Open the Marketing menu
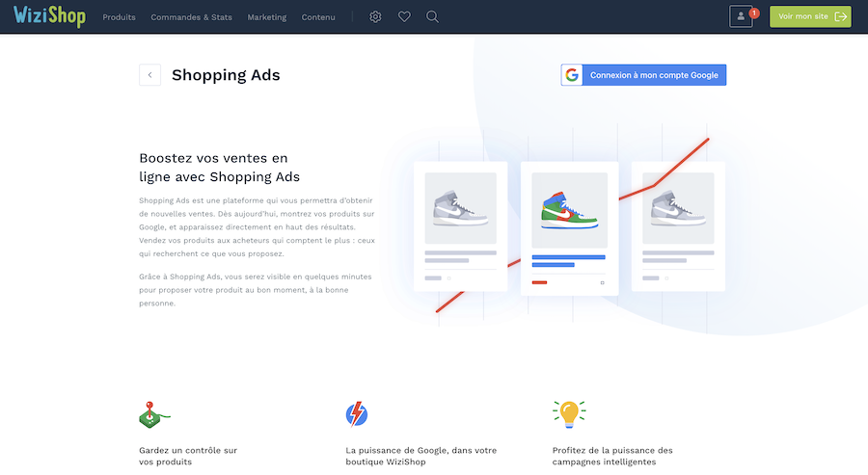Image resolution: width=868 pixels, height=475 pixels. [x=267, y=17]
